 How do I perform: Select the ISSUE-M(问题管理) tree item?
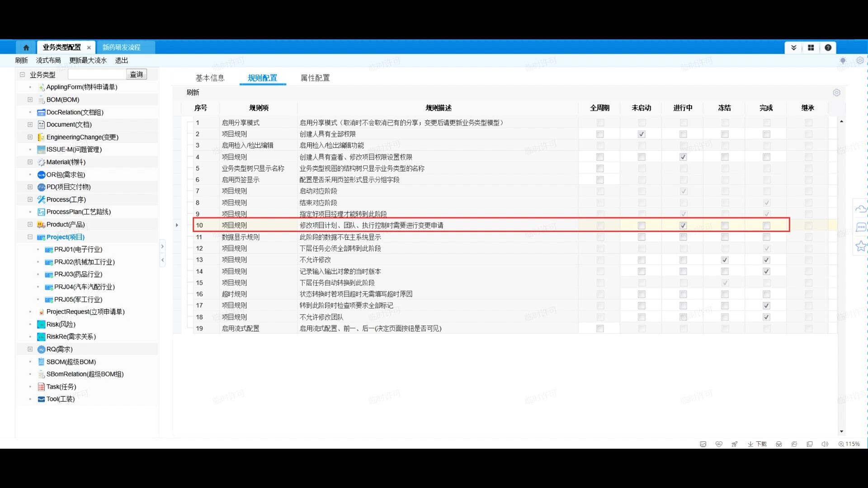pos(74,150)
